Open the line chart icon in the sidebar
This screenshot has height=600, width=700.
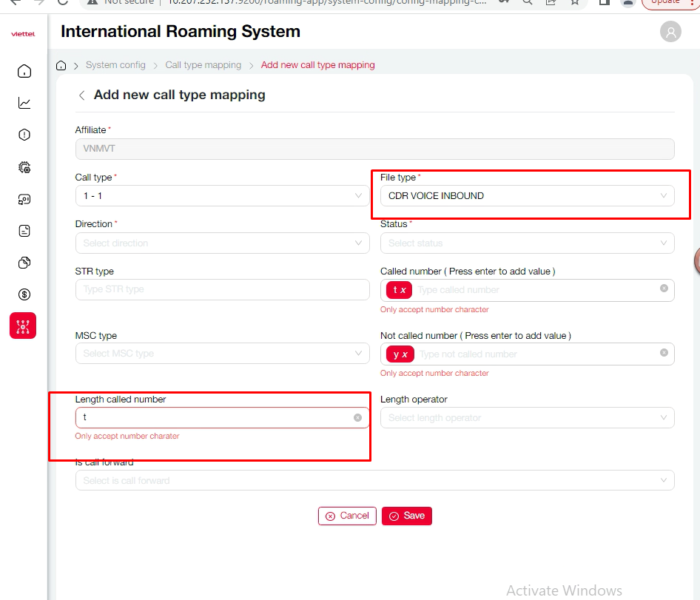[x=24, y=103]
